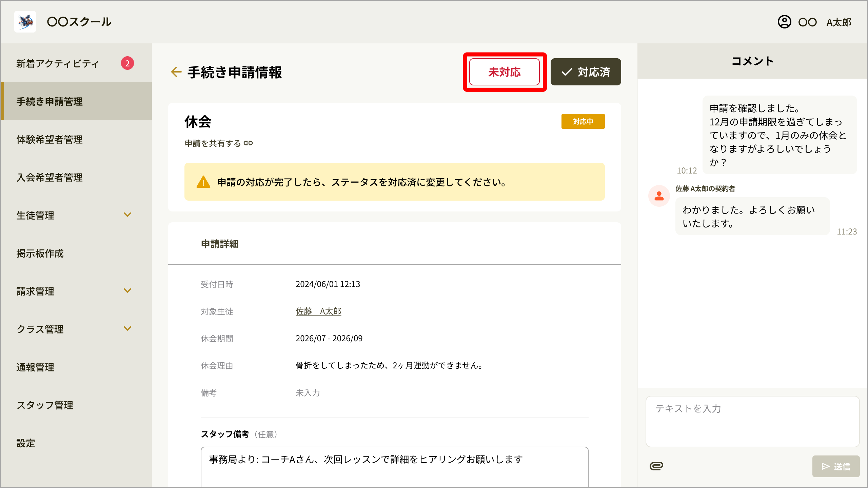Viewport: 868px width, 488px height.
Task: Click the 休会理由 field label
Action: point(217,365)
